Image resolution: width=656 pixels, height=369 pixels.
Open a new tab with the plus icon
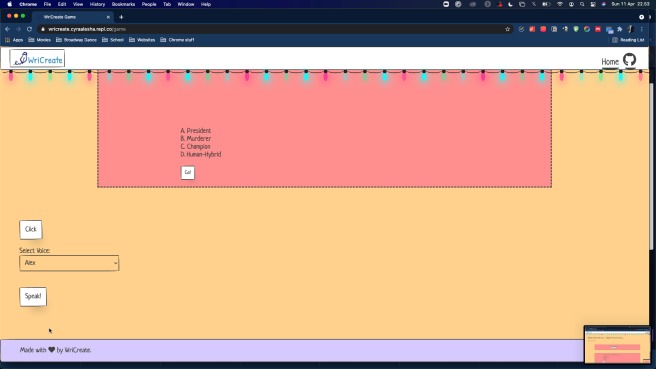coord(121,17)
